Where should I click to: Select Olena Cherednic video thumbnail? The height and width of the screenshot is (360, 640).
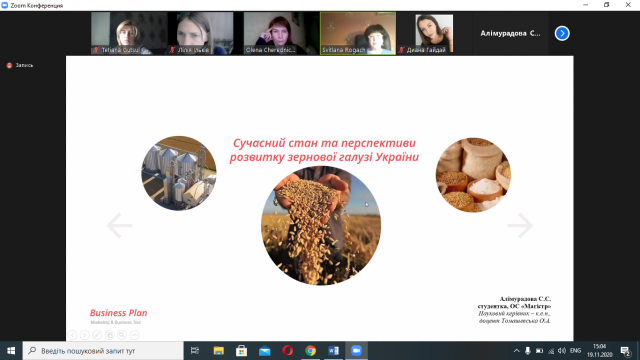[x=281, y=33]
